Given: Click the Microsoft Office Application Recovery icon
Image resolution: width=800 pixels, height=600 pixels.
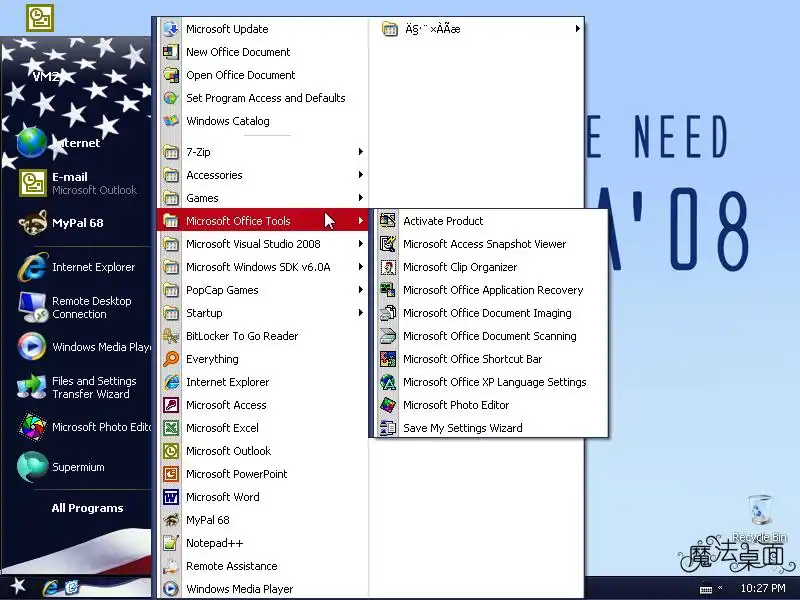Looking at the screenshot, I should [388, 290].
